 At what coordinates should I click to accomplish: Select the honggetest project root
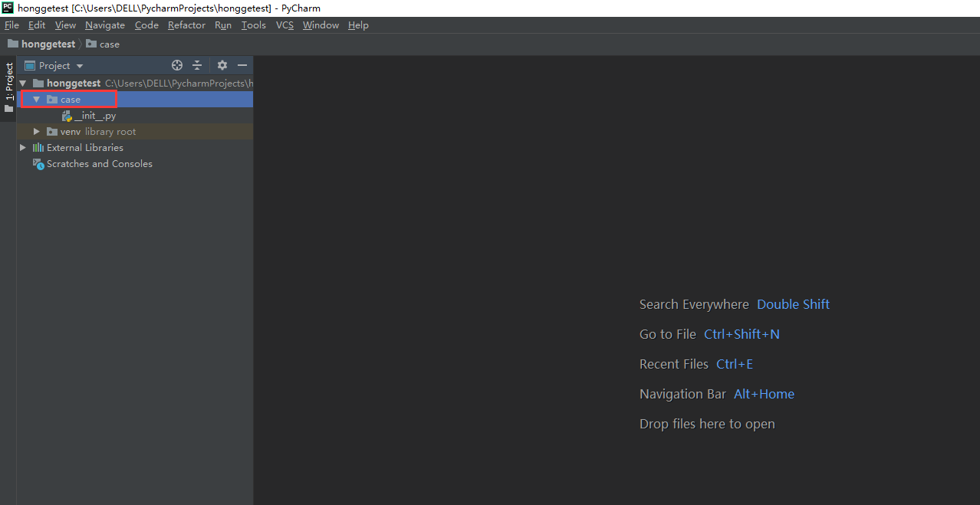[135, 83]
